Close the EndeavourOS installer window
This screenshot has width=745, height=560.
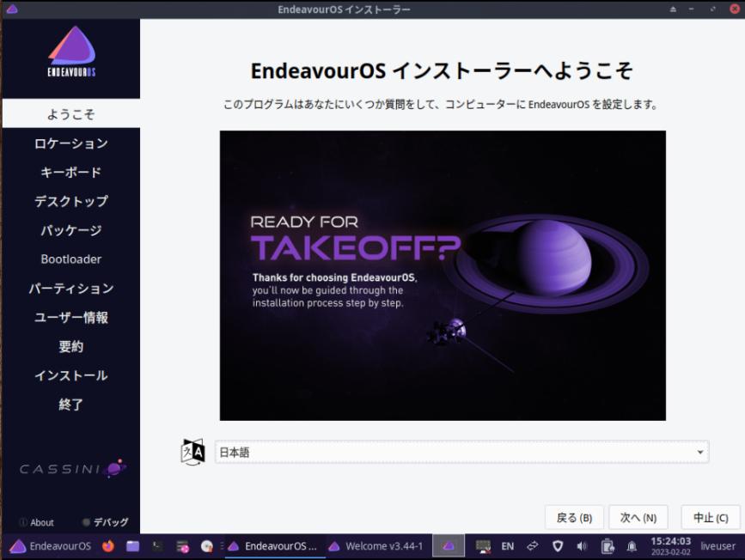click(x=734, y=9)
